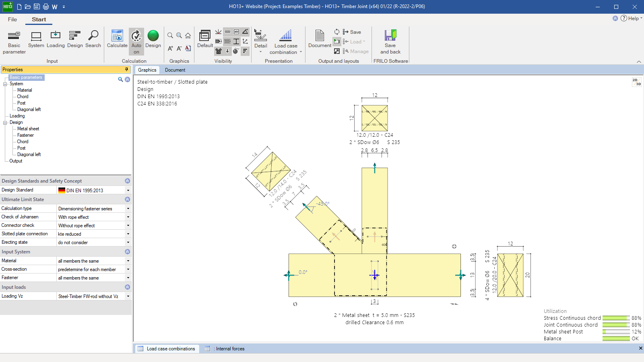Collapse the Design tree node
This screenshot has height=362, width=644.
[5, 123]
